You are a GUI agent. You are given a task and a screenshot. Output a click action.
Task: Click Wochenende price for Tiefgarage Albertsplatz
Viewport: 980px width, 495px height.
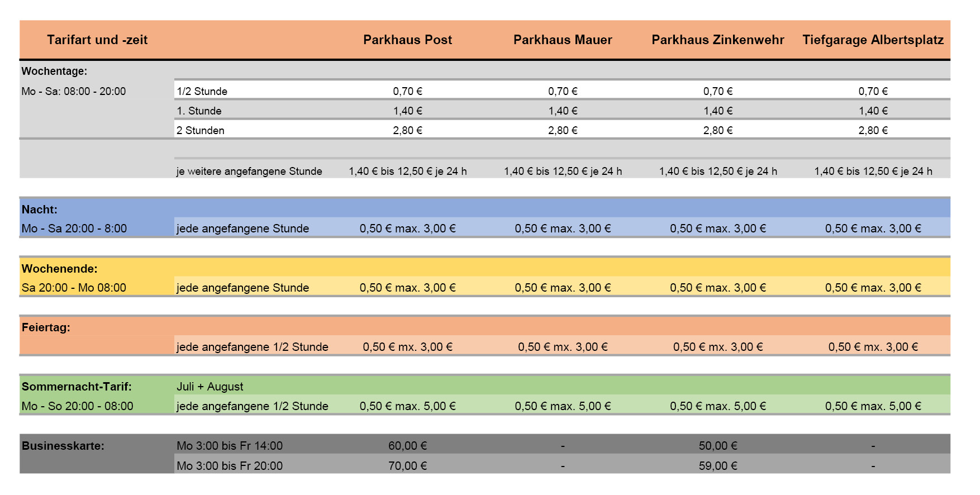[873, 288]
